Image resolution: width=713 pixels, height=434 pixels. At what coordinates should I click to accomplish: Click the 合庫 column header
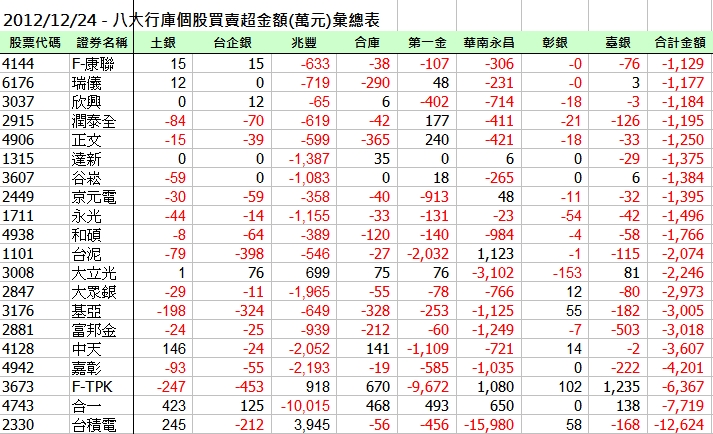tap(367, 43)
